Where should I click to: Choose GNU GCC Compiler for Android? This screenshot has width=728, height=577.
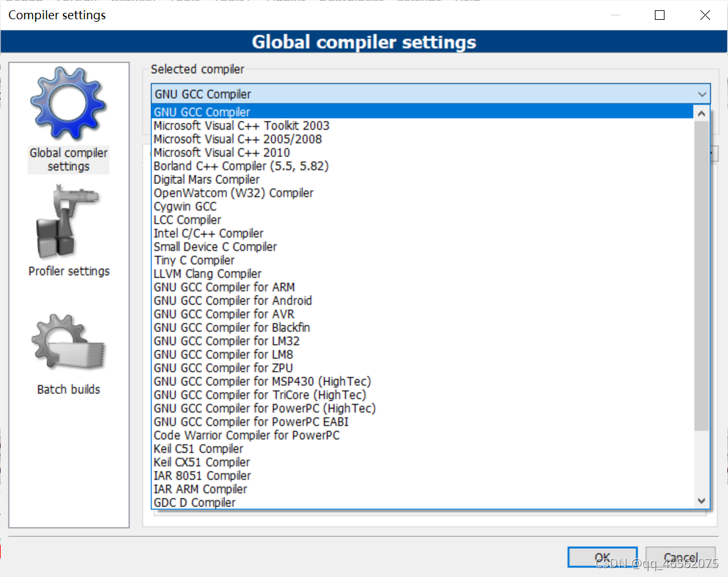click(422, 301)
